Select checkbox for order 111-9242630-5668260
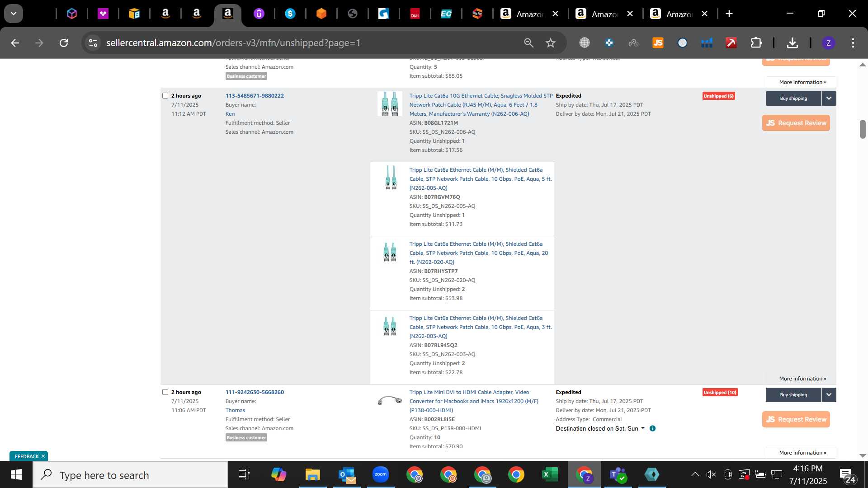The image size is (868, 488). click(165, 392)
